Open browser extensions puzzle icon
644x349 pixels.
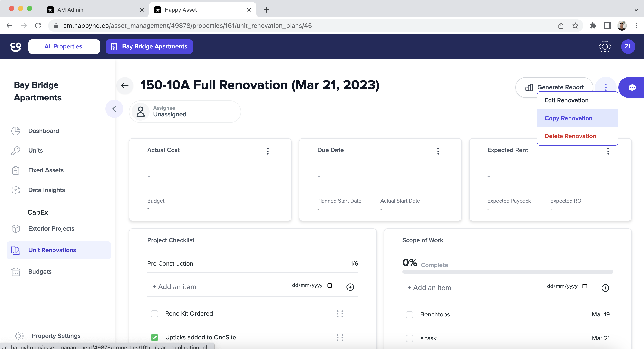593,26
